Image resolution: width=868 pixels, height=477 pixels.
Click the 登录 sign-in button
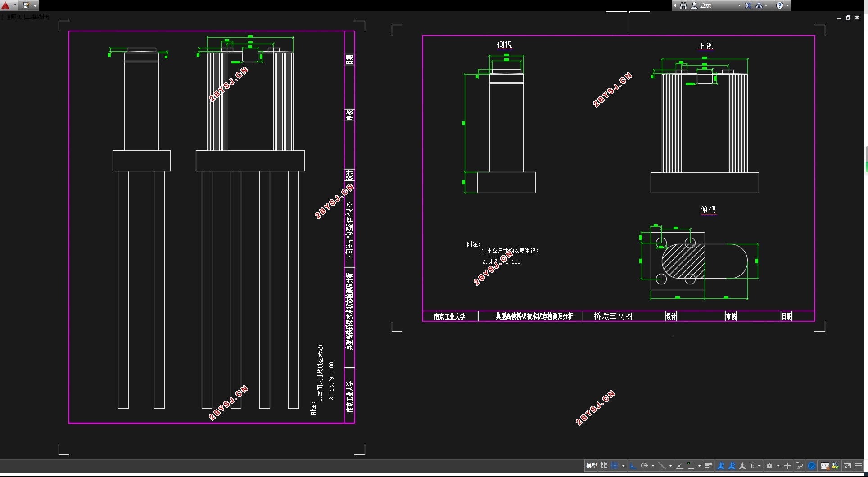tap(701, 5)
